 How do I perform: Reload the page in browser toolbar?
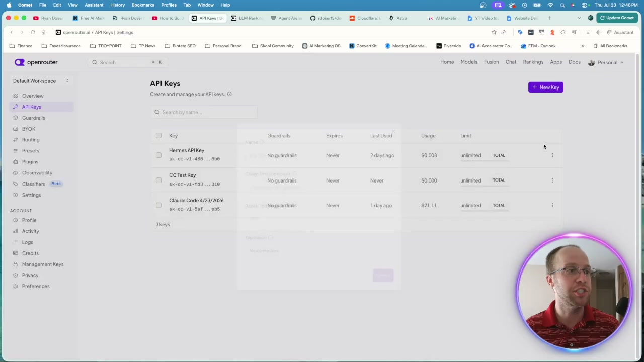[33, 32]
